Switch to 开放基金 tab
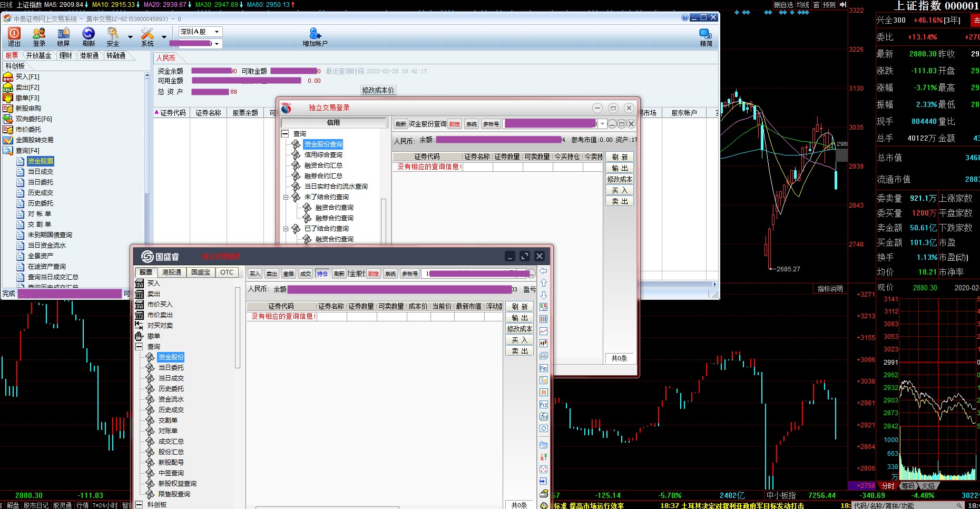980x509 pixels. [39, 55]
